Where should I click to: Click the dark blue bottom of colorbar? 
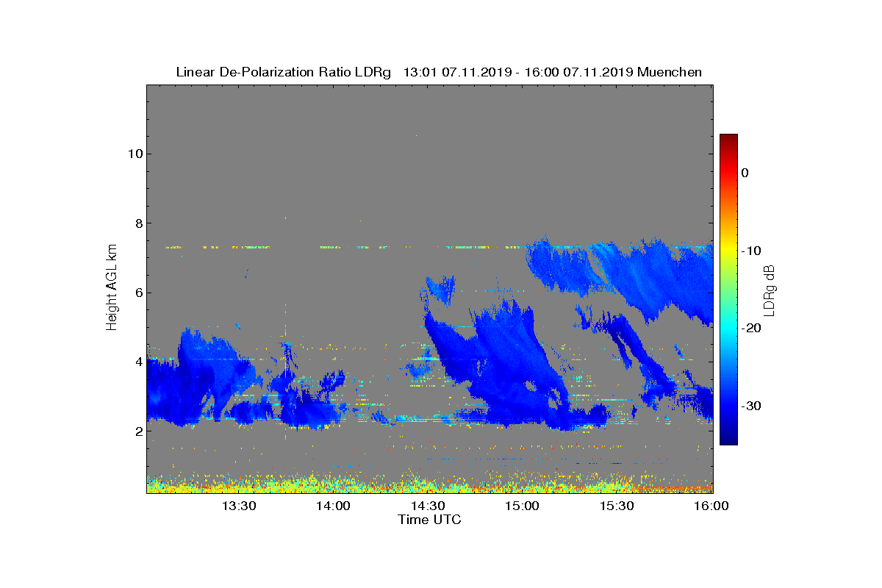point(728,439)
